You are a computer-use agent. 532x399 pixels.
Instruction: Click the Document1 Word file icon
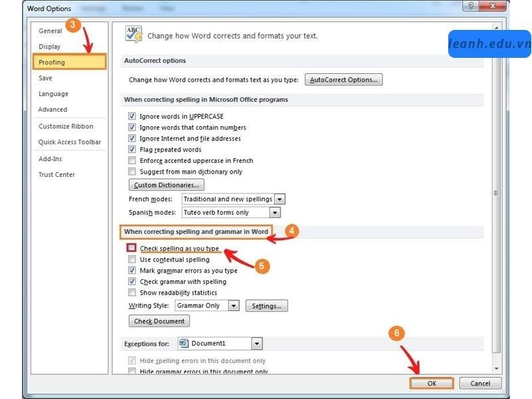(x=184, y=343)
